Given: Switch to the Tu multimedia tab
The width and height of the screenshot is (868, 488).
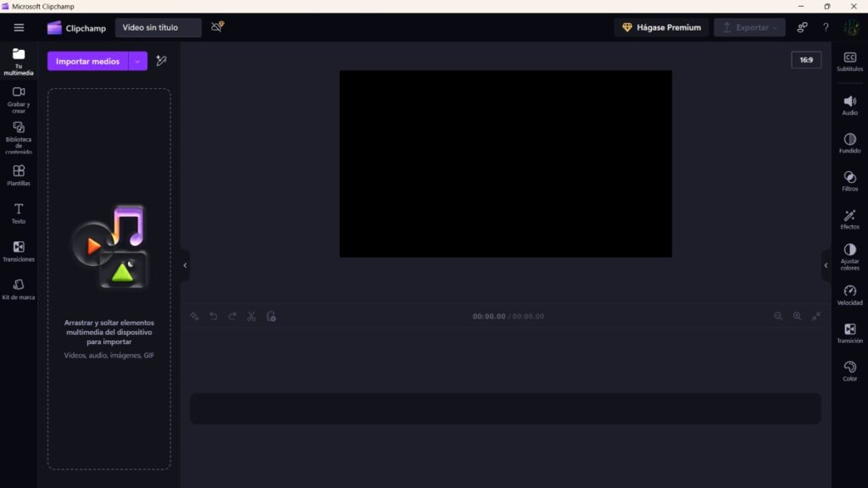Looking at the screenshot, I should click(18, 60).
